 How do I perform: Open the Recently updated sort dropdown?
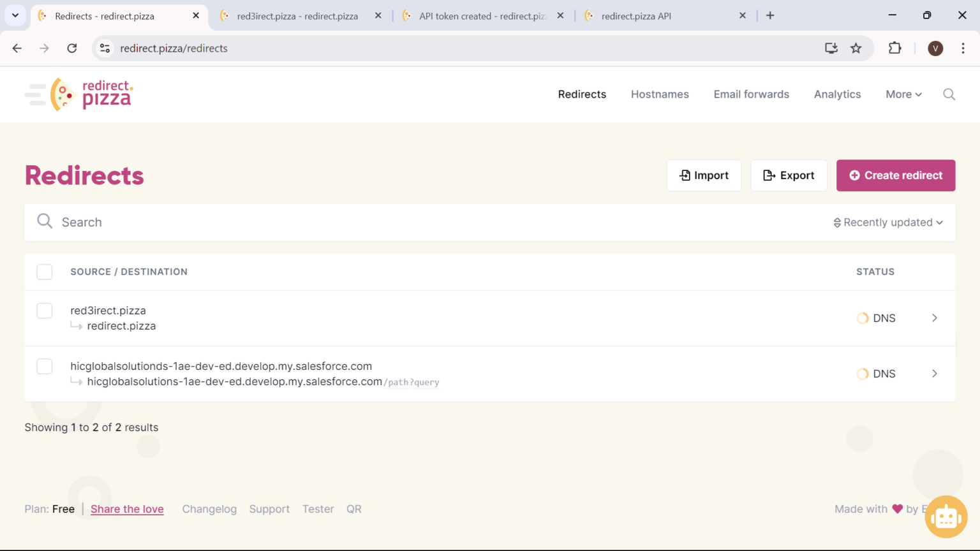(887, 223)
